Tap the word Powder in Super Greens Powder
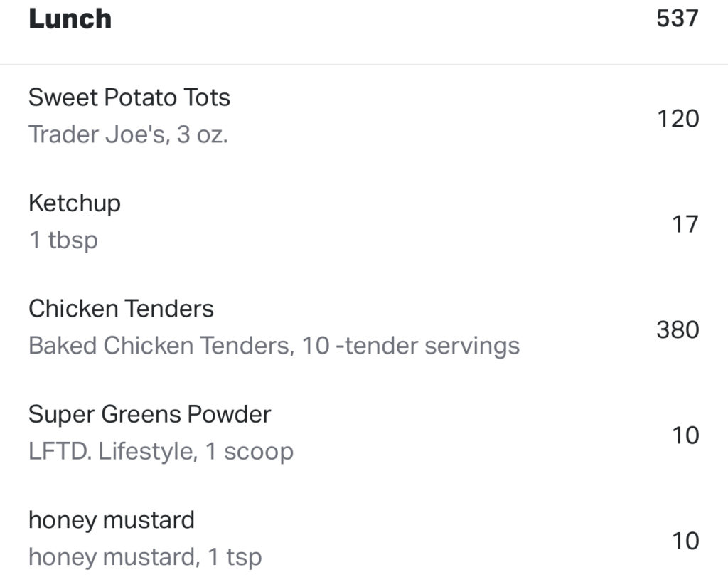 tap(229, 414)
